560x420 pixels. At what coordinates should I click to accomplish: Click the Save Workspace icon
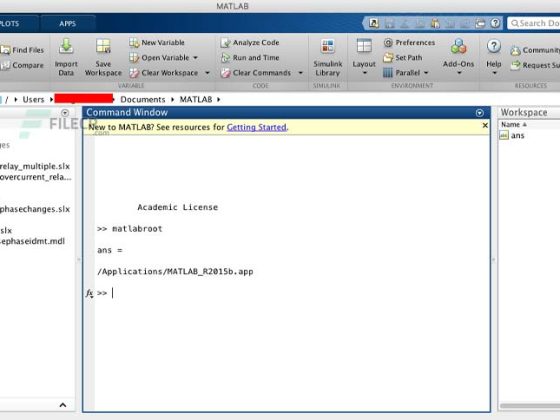coord(103,46)
